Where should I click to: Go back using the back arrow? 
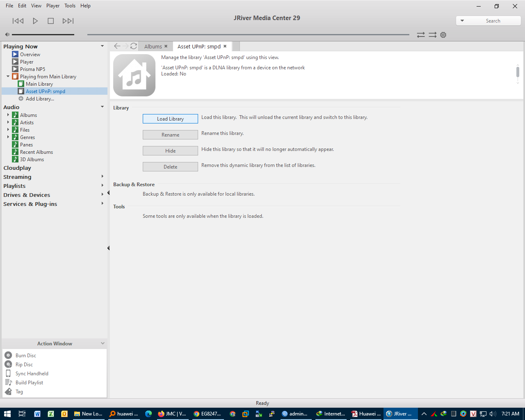117,46
